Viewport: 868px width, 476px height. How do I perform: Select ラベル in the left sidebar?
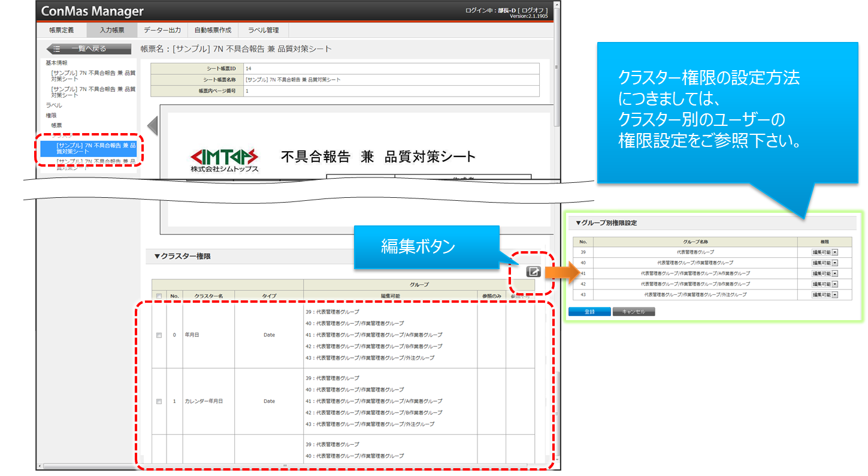pyautogui.click(x=54, y=106)
